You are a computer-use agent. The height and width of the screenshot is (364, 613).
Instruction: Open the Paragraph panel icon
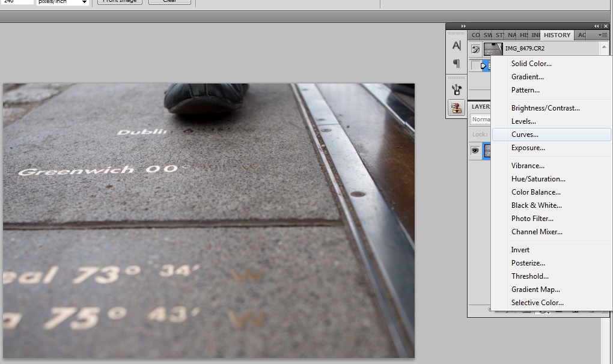click(456, 64)
